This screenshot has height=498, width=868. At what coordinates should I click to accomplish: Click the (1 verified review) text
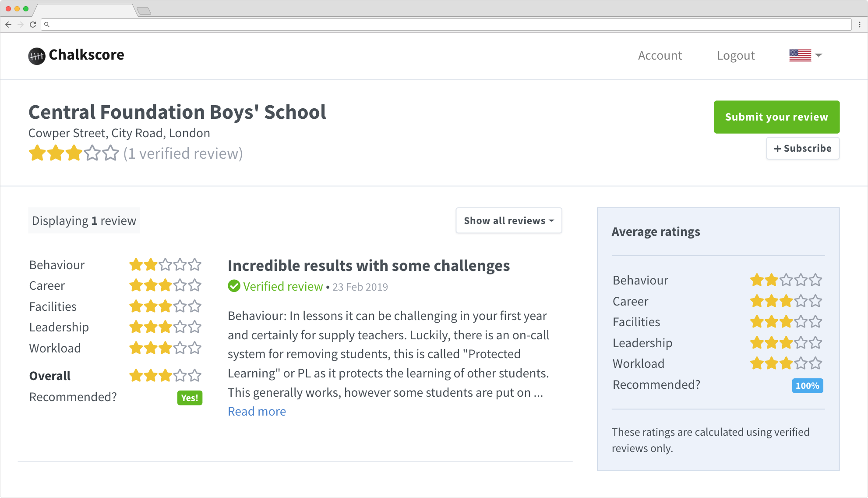pos(183,154)
